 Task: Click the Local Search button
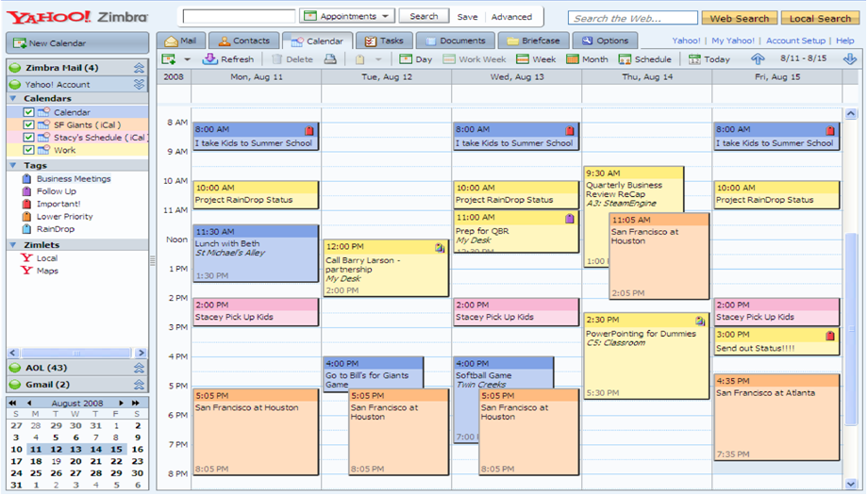point(820,18)
